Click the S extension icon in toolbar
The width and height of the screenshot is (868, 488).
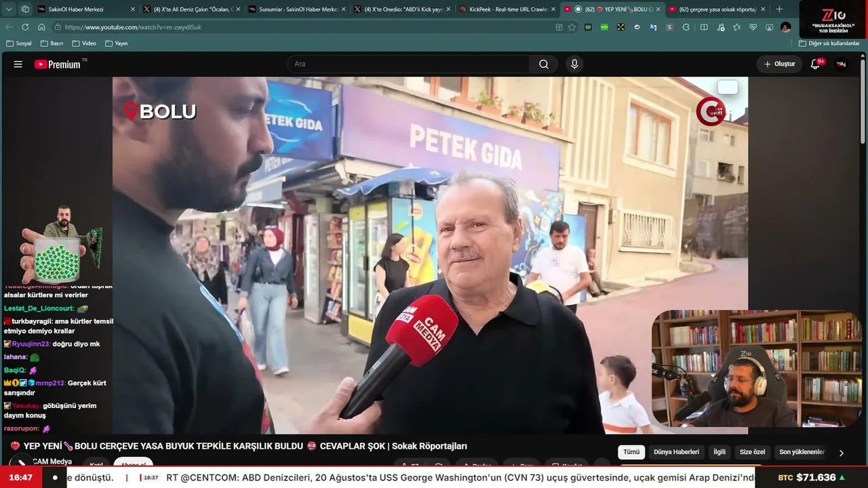coord(670,27)
